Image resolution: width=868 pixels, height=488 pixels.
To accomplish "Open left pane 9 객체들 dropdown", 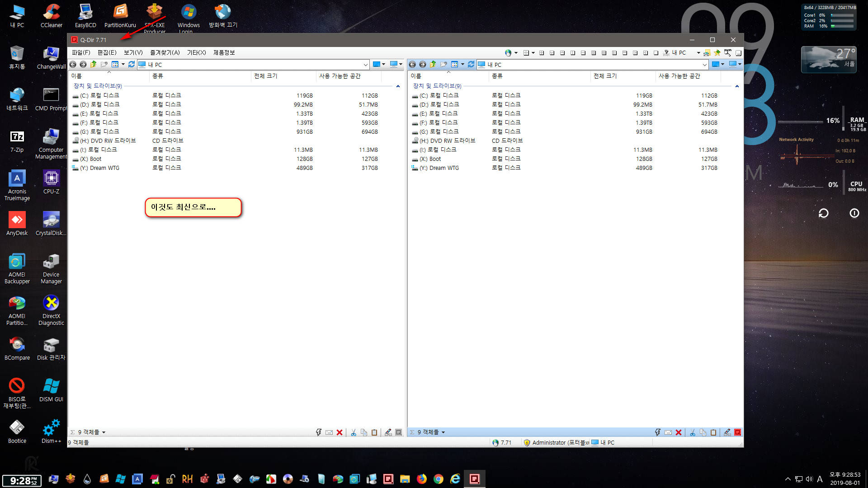I will click(104, 432).
